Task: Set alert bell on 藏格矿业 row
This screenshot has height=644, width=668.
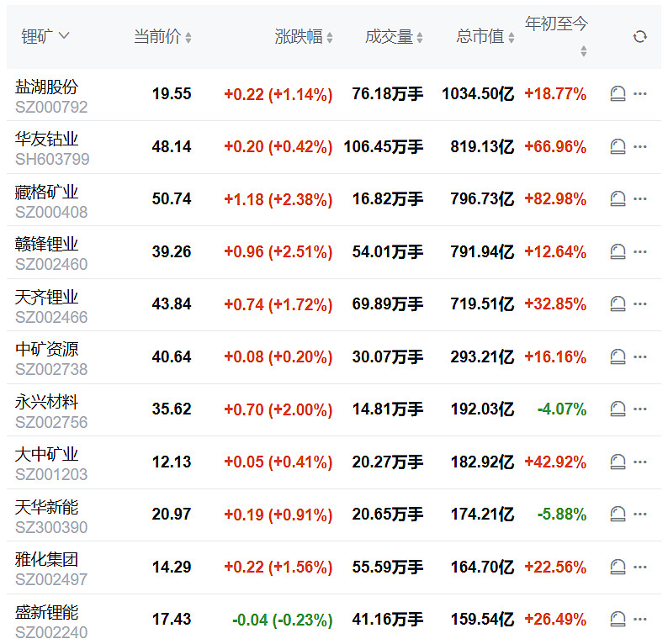Action: click(x=618, y=198)
